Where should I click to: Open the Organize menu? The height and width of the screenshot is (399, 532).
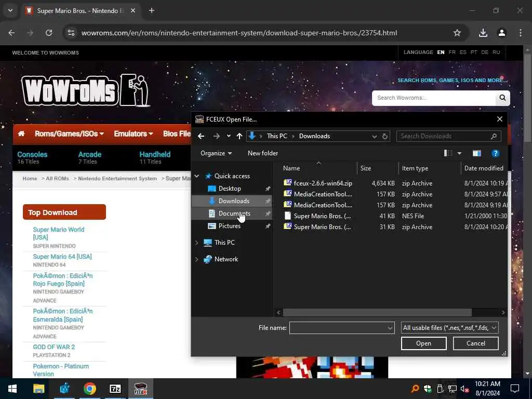click(216, 153)
